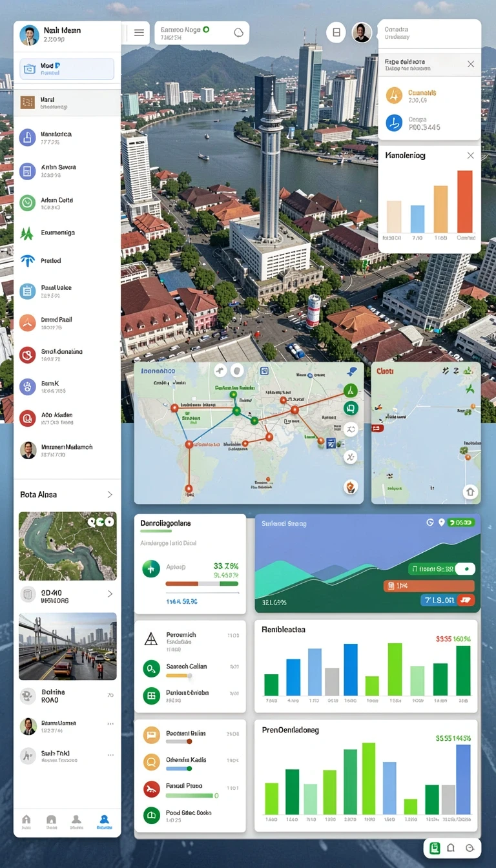Click the orange 1PK button in Surfanel card

tap(428, 585)
